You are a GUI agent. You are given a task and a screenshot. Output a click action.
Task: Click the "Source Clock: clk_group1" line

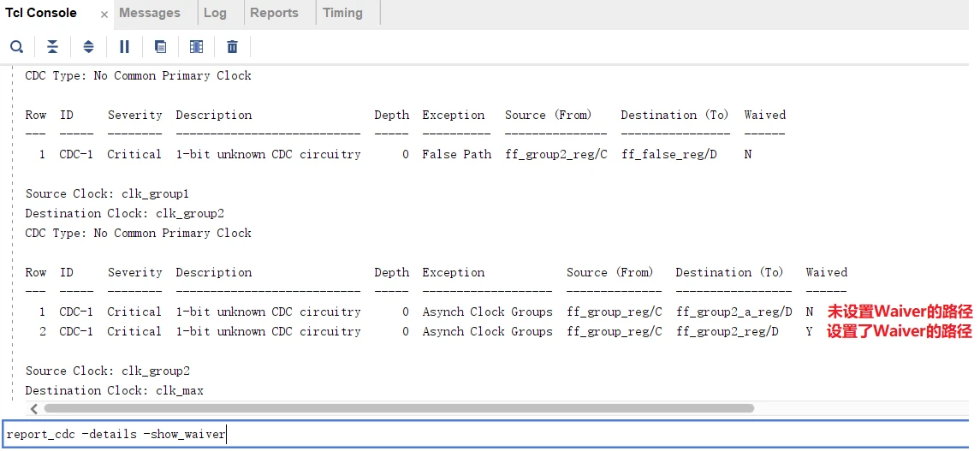pyautogui.click(x=107, y=193)
